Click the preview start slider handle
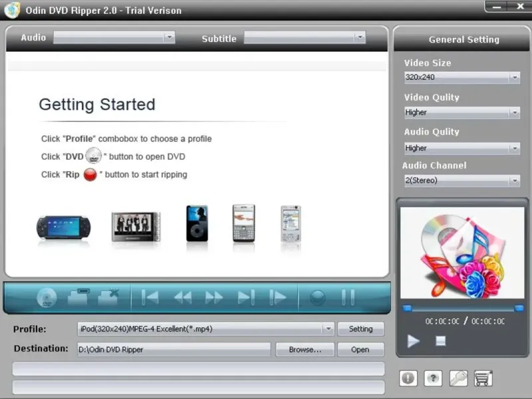Screen dimensions: 532x399 click(407, 308)
